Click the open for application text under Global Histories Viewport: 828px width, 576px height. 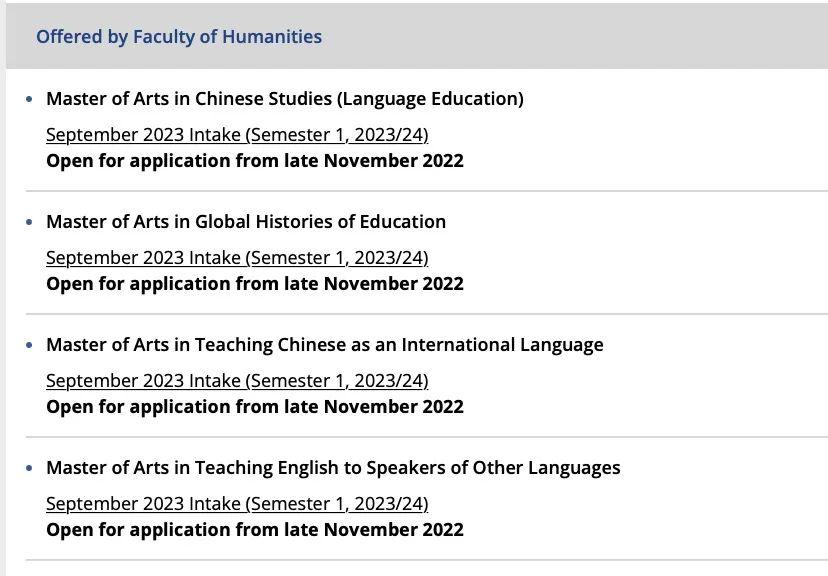pos(255,284)
